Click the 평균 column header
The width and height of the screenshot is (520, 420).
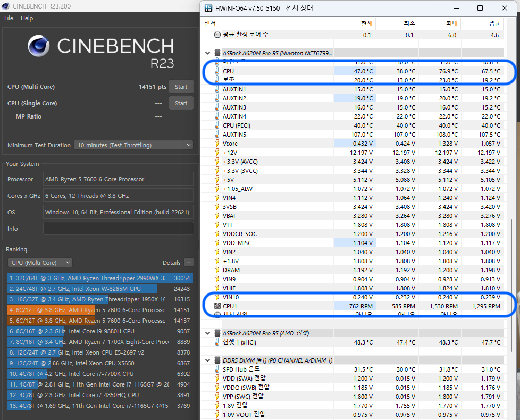coord(482,23)
